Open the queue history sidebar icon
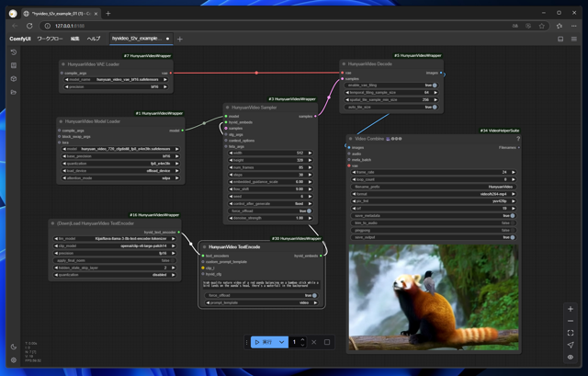Screen dimensions: 588x376 click(13, 52)
